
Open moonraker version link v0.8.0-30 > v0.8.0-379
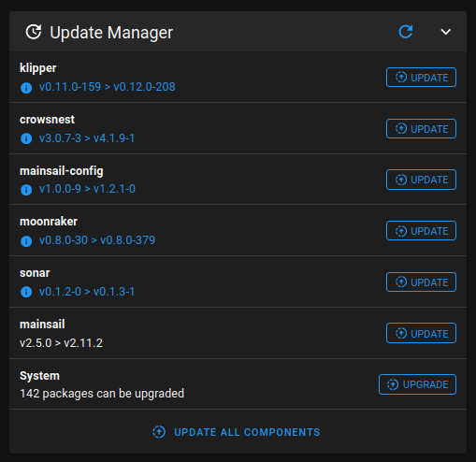click(97, 240)
